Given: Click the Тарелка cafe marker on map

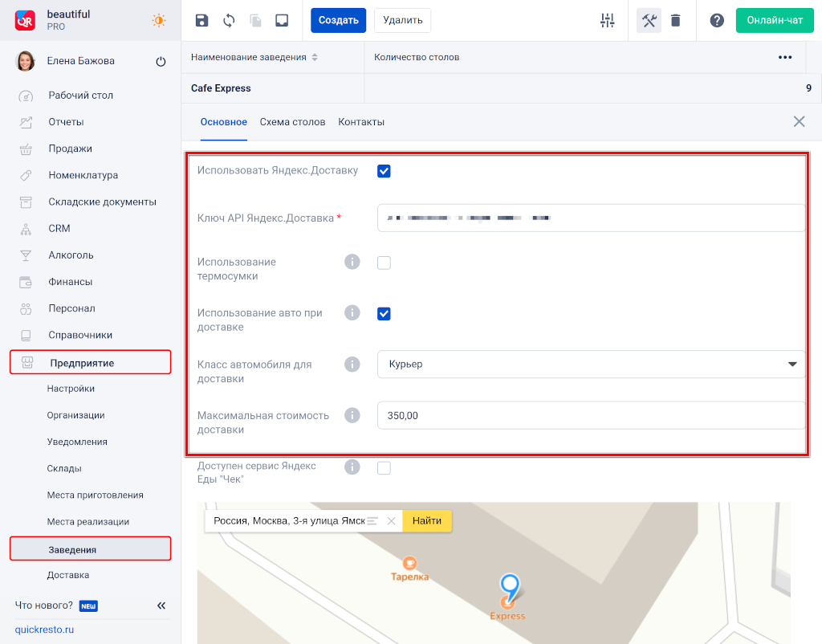Looking at the screenshot, I should (x=409, y=563).
